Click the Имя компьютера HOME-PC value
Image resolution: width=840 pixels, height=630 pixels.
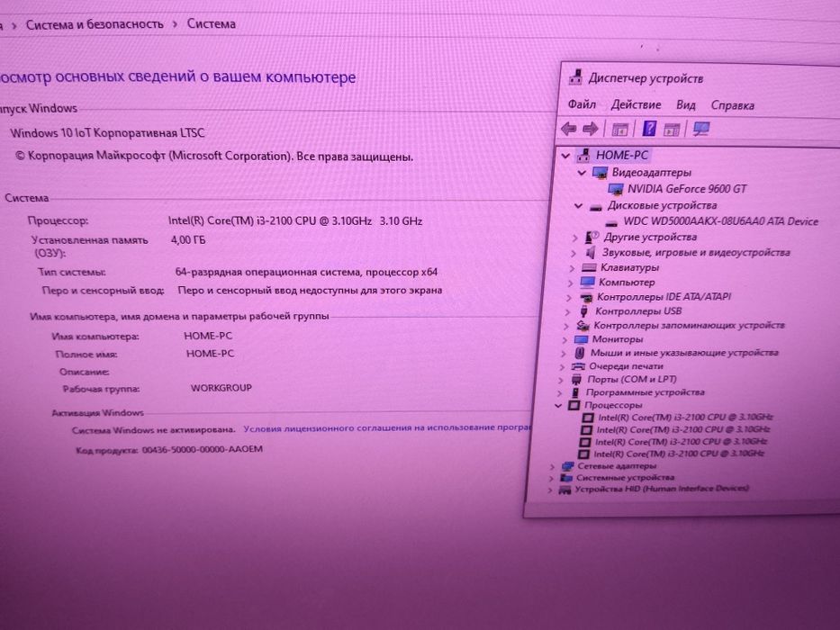coord(208,336)
